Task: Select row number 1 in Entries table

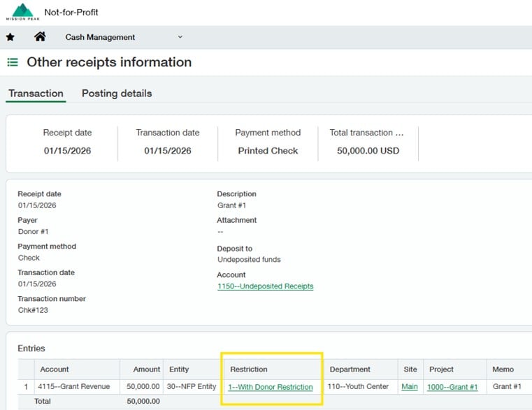Action: [x=26, y=386]
